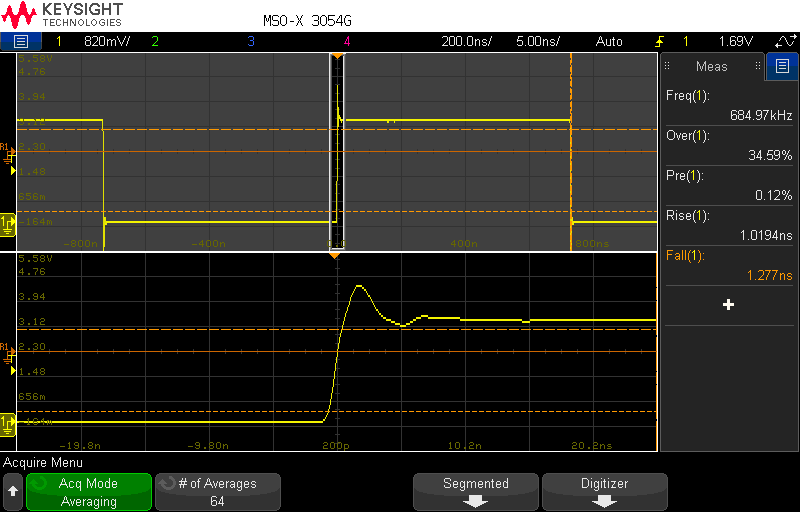
Task: Select the Meas panel tab
Action: (712, 66)
